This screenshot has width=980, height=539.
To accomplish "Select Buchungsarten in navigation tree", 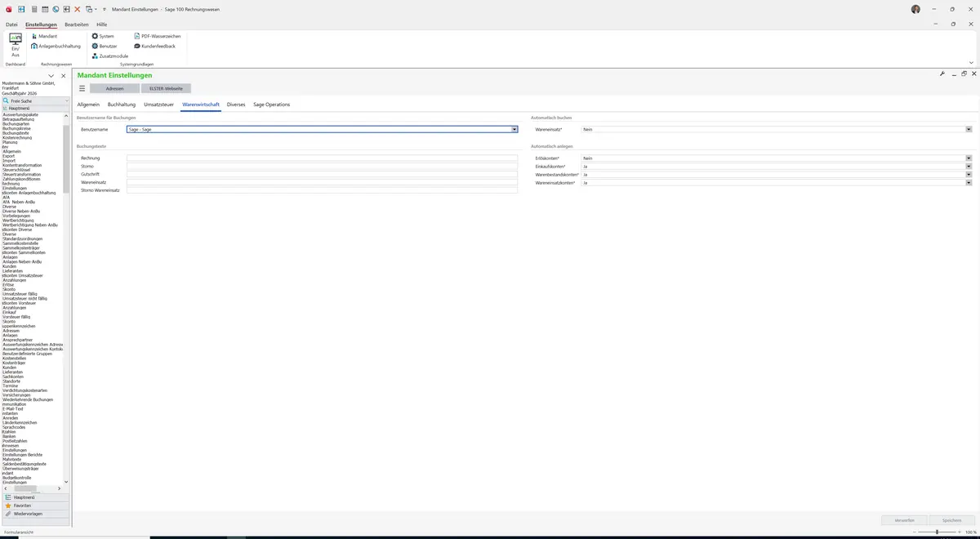I will [x=16, y=123].
